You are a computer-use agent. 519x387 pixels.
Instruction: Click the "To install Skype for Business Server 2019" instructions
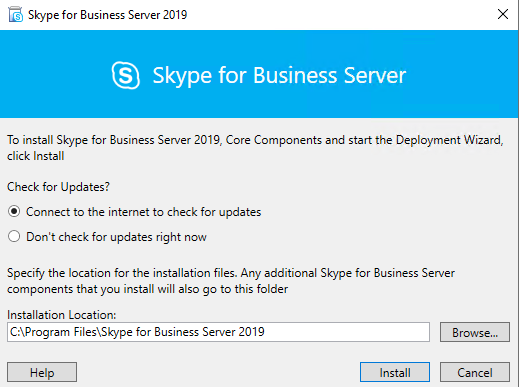tap(255, 148)
